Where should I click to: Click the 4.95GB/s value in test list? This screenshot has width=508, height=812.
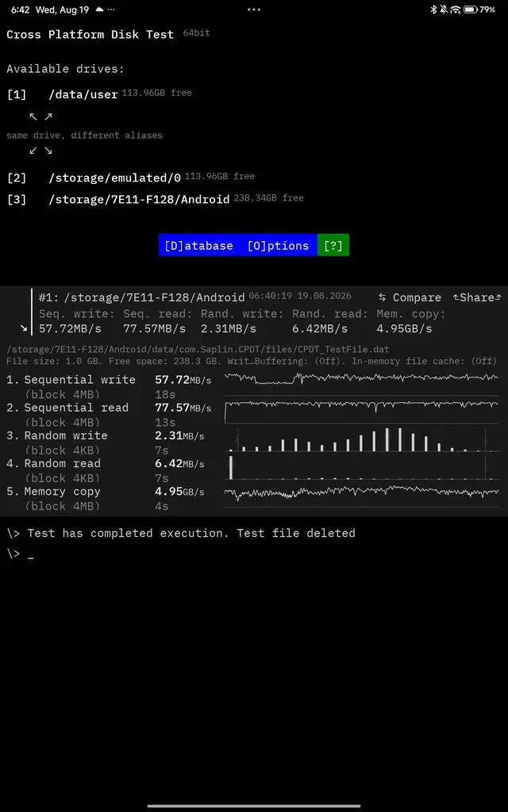[179, 492]
